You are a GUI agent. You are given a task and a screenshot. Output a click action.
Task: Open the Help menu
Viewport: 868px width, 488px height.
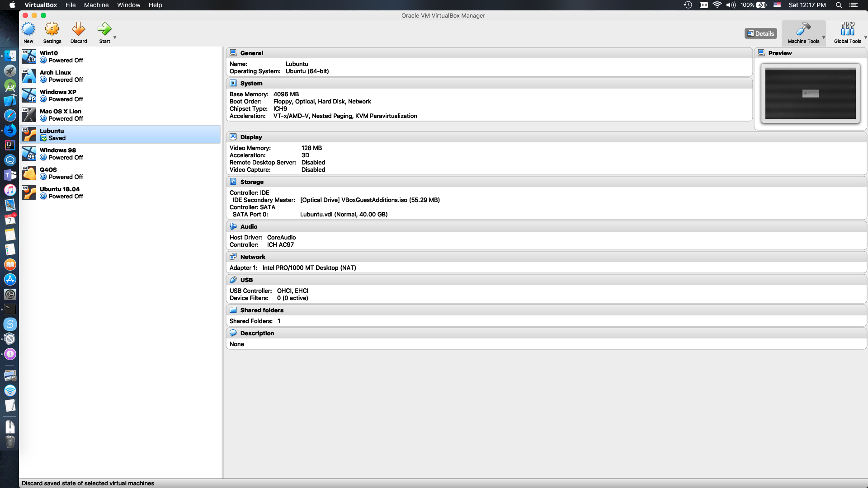point(156,5)
